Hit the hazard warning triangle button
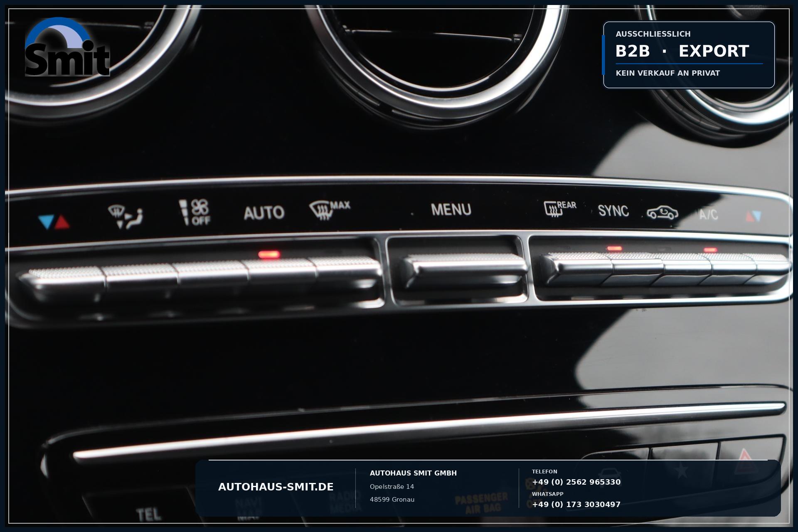 pos(751,462)
